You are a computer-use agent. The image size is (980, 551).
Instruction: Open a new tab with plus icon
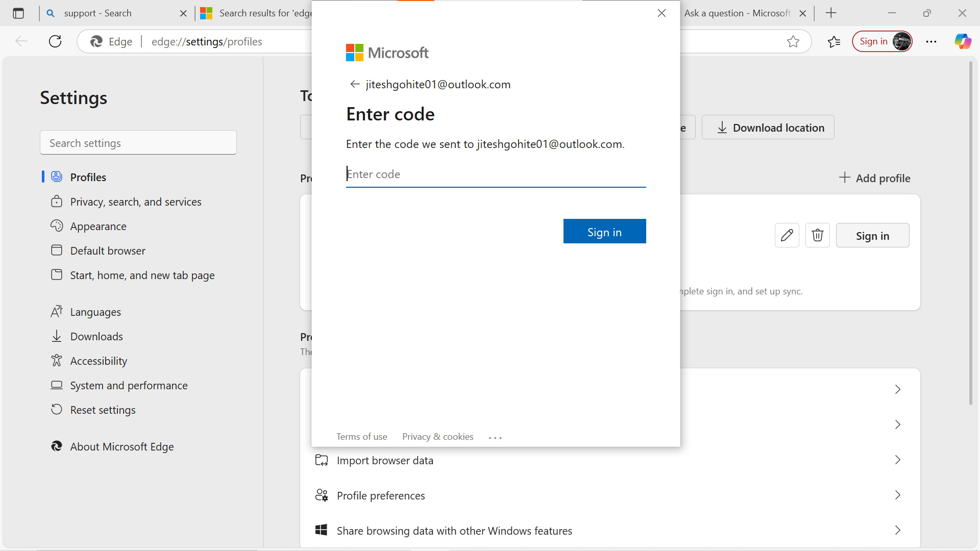(x=831, y=13)
